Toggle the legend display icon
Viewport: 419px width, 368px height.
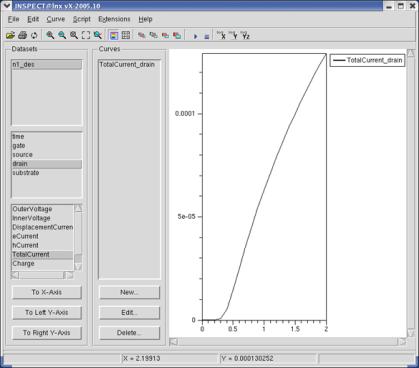coord(114,35)
